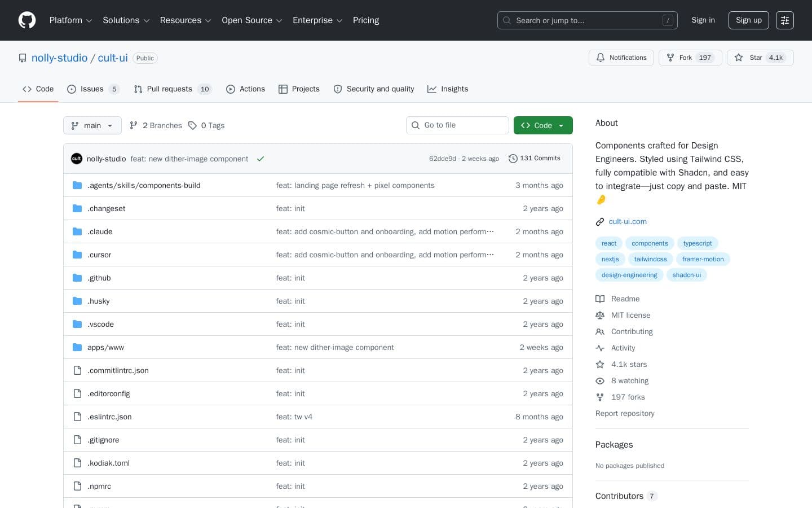Click the typescript topic tag

[698, 243]
